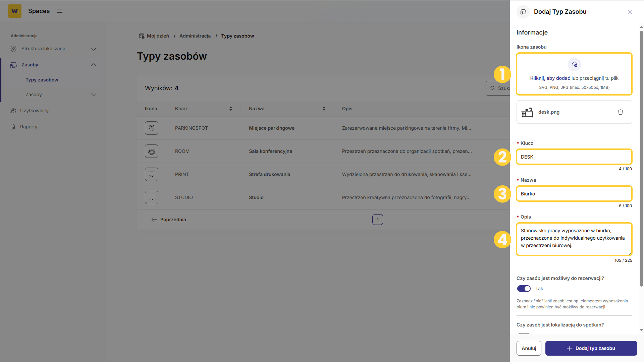Click the Spaces app logo
Viewport: 644px width, 362px height.
pyautogui.click(x=15, y=11)
